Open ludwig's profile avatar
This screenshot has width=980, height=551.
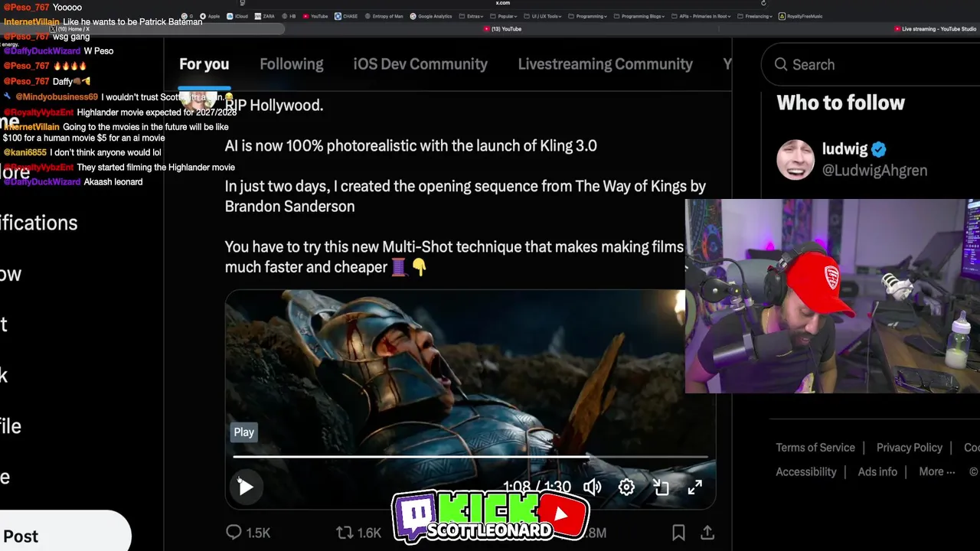pyautogui.click(x=795, y=159)
